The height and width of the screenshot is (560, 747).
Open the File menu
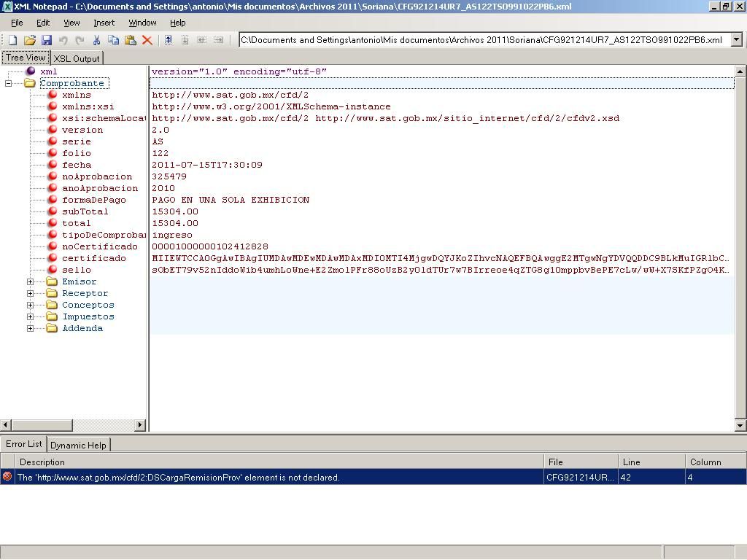click(17, 23)
